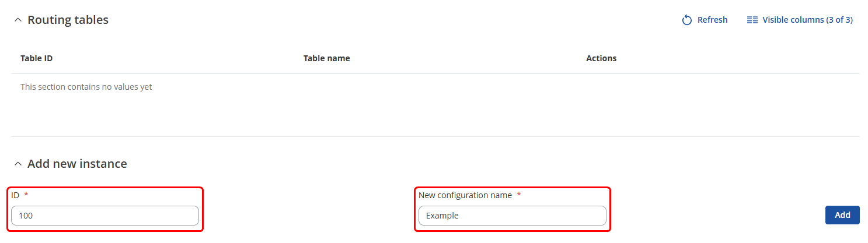
Task: Click the Refresh circular arrow icon
Action: pyautogui.click(x=687, y=20)
